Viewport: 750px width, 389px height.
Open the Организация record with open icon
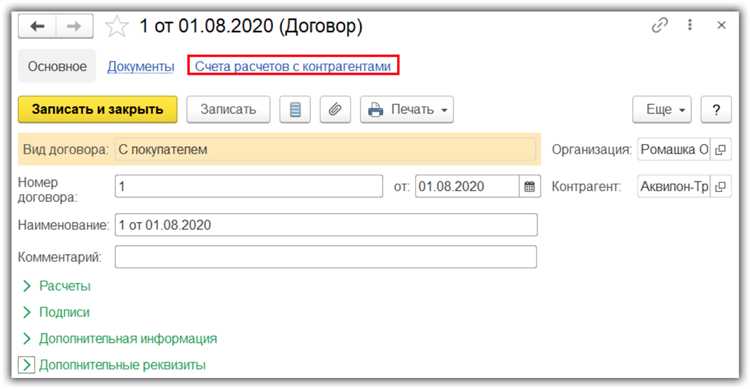720,149
